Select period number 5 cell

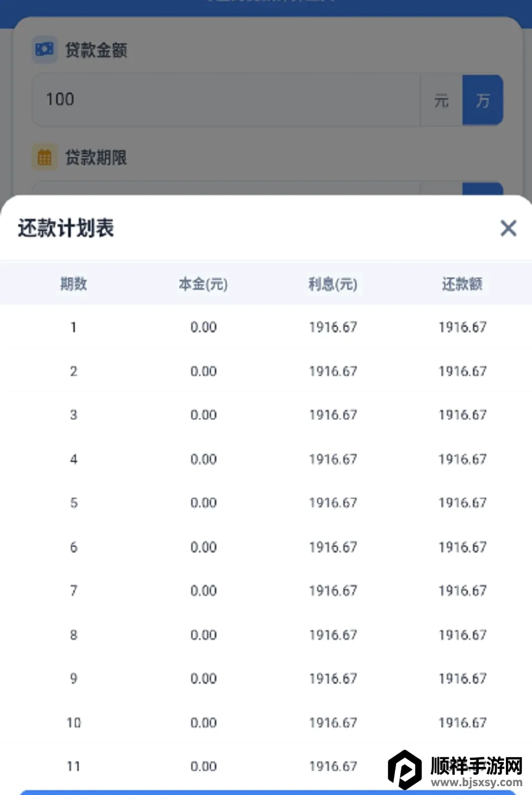[73, 503]
